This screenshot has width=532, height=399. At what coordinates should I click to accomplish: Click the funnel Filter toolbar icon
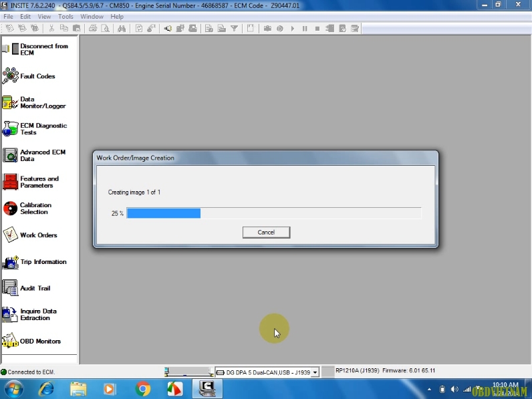coord(234,29)
